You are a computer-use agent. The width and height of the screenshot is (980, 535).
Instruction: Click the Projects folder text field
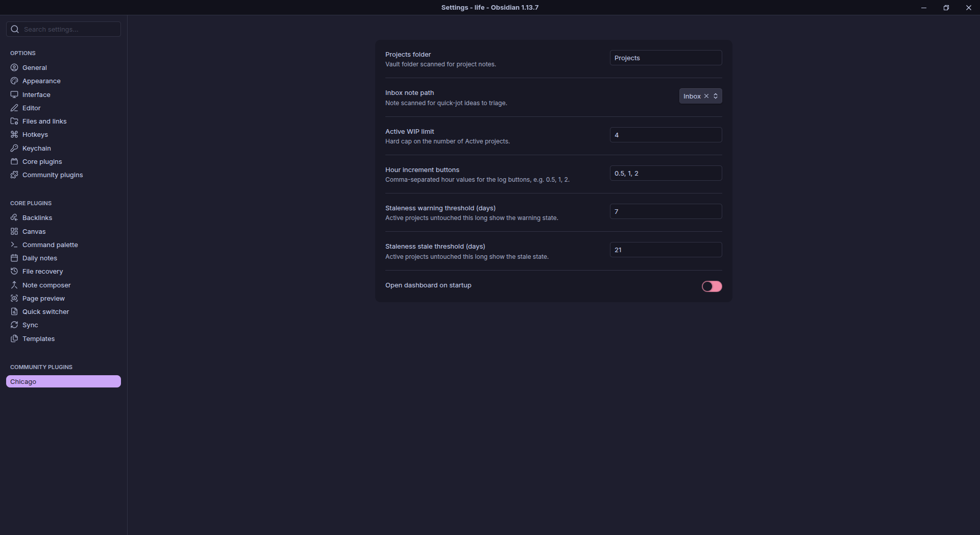tap(666, 58)
